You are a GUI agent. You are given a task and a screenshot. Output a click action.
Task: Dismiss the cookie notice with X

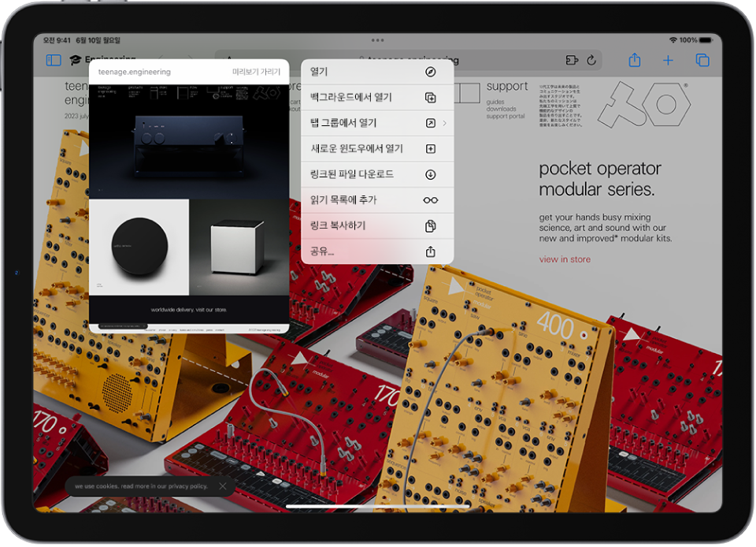click(223, 487)
